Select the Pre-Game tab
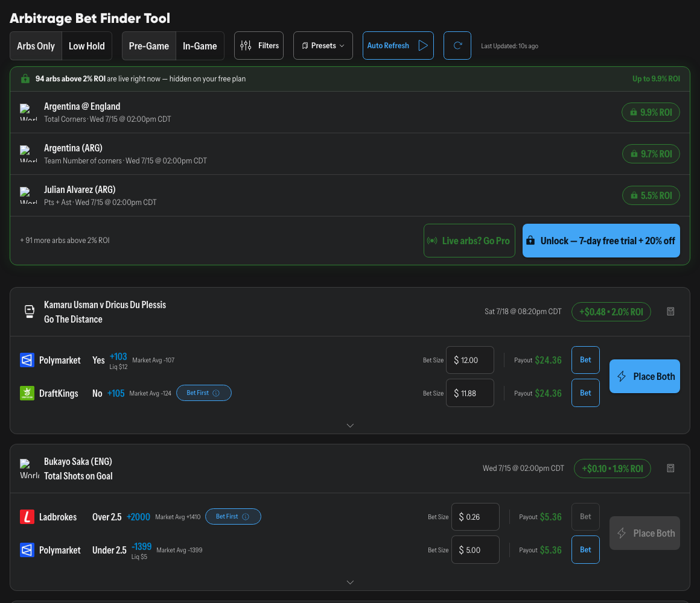Viewport: 700px width, 603px height. 148,46
